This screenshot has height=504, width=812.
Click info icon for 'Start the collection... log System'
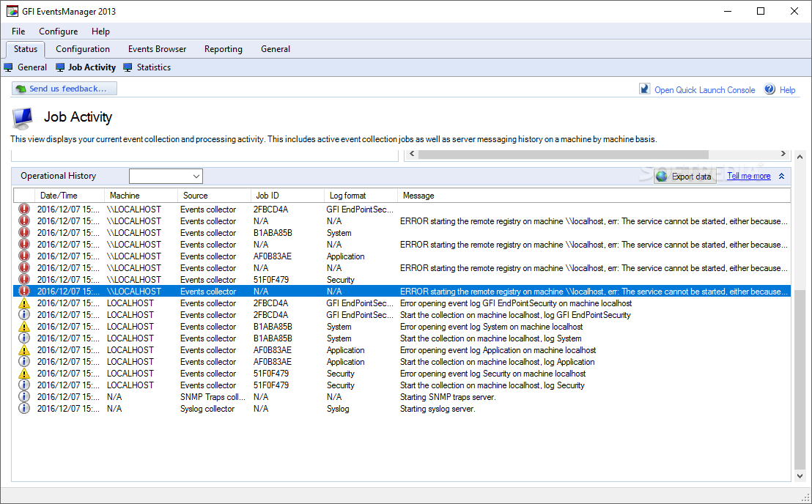coord(24,338)
